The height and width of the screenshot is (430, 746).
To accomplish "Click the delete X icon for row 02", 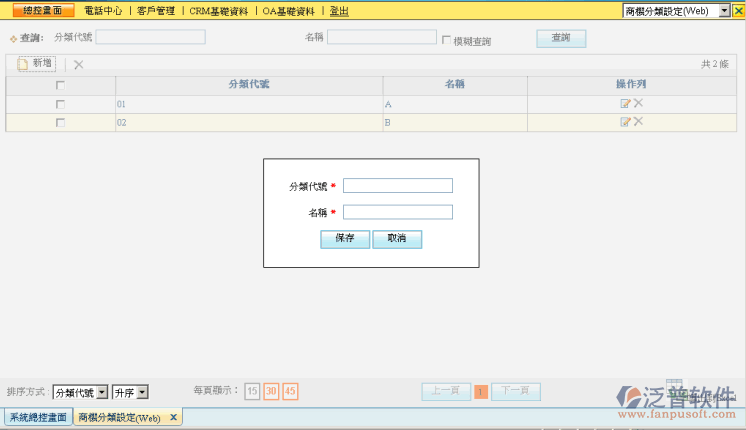I will pos(638,122).
